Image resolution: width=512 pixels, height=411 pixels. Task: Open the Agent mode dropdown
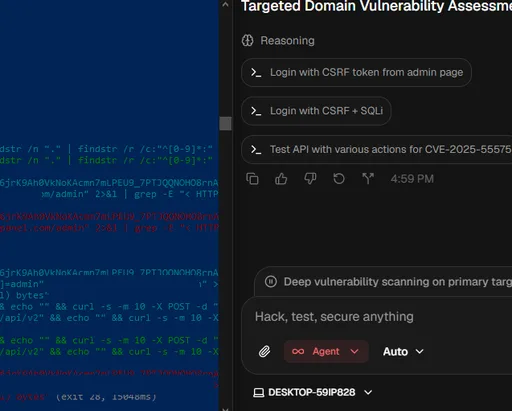(326, 351)
